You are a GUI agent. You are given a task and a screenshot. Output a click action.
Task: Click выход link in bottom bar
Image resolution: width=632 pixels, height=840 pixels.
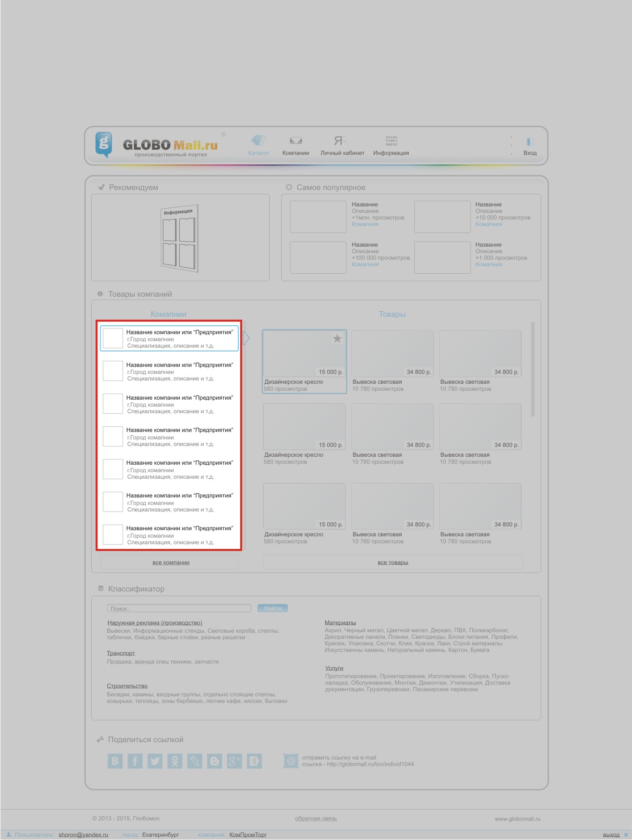[611, 835]
